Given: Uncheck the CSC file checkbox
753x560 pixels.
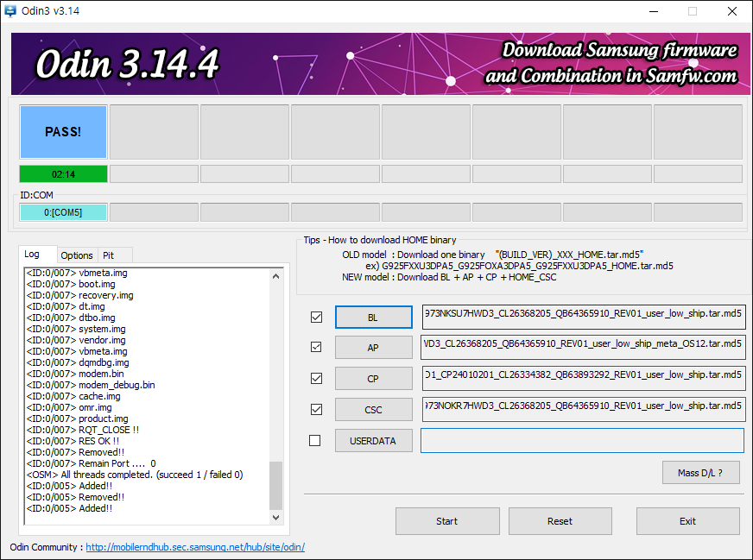Looking at the screenshot, I should coord(316,409).
